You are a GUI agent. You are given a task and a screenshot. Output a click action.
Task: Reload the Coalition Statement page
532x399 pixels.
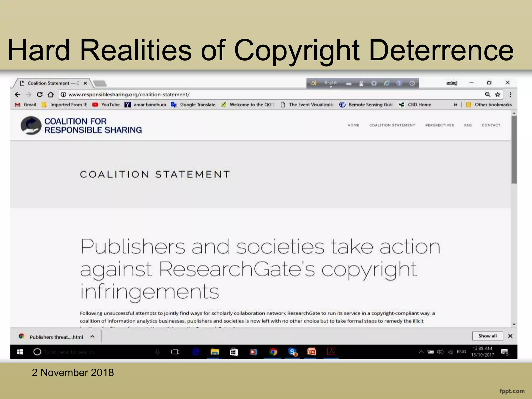click(39, 95)
